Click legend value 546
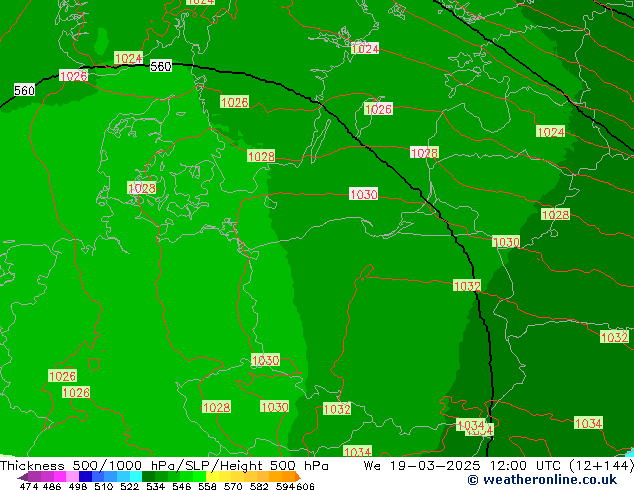This screenshot has width=634, height=490. tap(182, 486)
